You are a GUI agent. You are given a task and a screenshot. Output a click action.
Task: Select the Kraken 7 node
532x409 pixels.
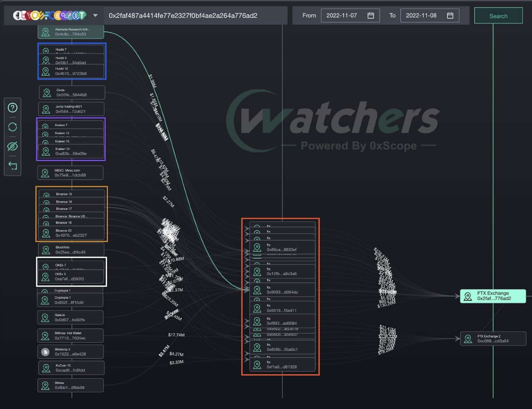pos(71,125)
